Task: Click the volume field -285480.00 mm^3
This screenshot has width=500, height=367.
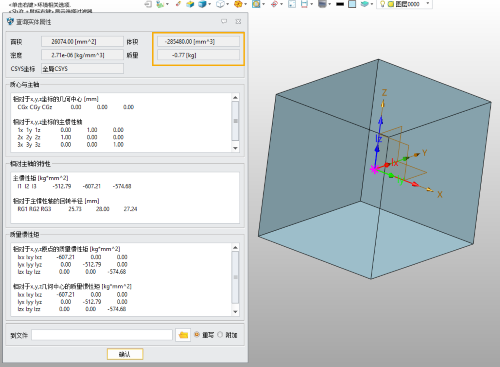Action: point(198,42)
